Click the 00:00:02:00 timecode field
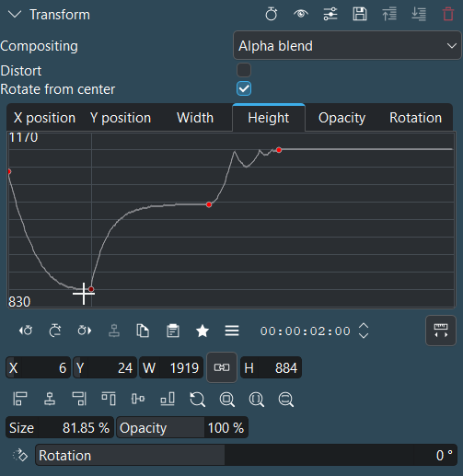 click(x=306, y=331)
